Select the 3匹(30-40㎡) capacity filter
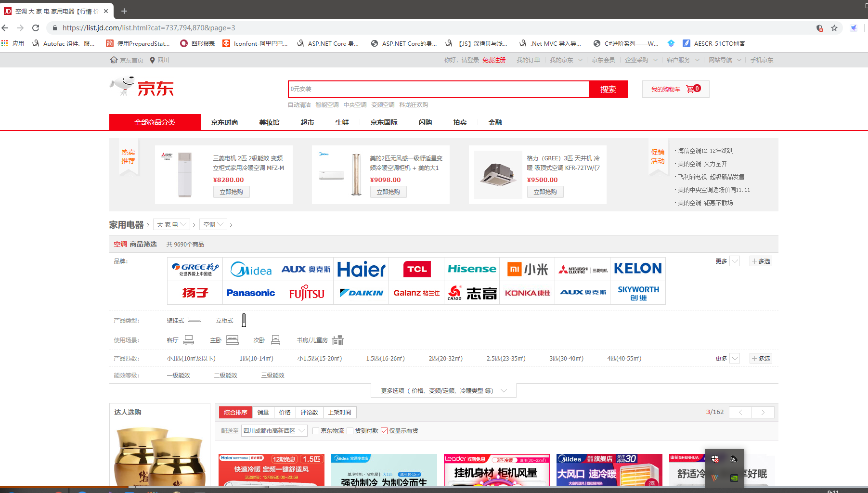The height and width of the screenshot is (493, 868). [566, 359]
